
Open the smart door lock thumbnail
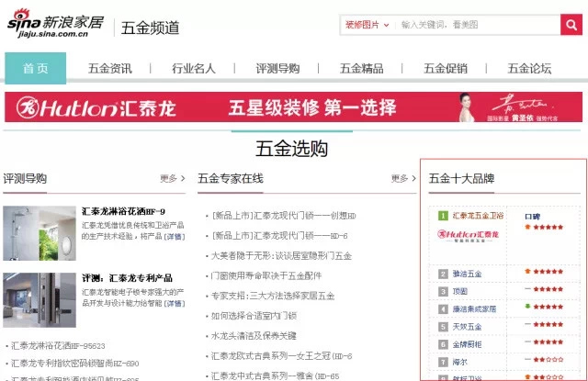tap(40, 297)
